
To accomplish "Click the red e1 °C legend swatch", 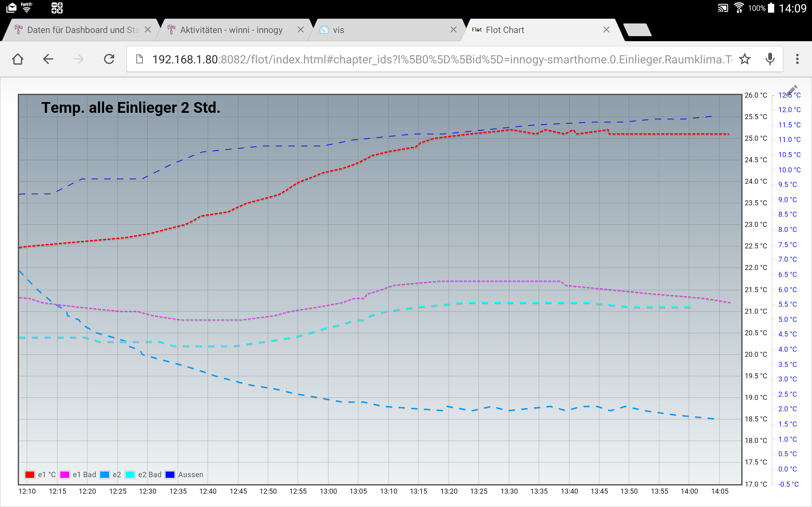I will [29, 474].
